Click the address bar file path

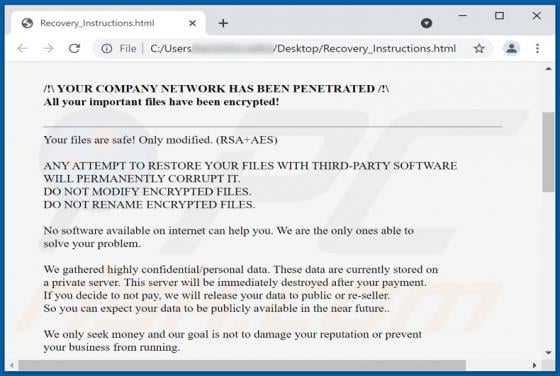303,48
